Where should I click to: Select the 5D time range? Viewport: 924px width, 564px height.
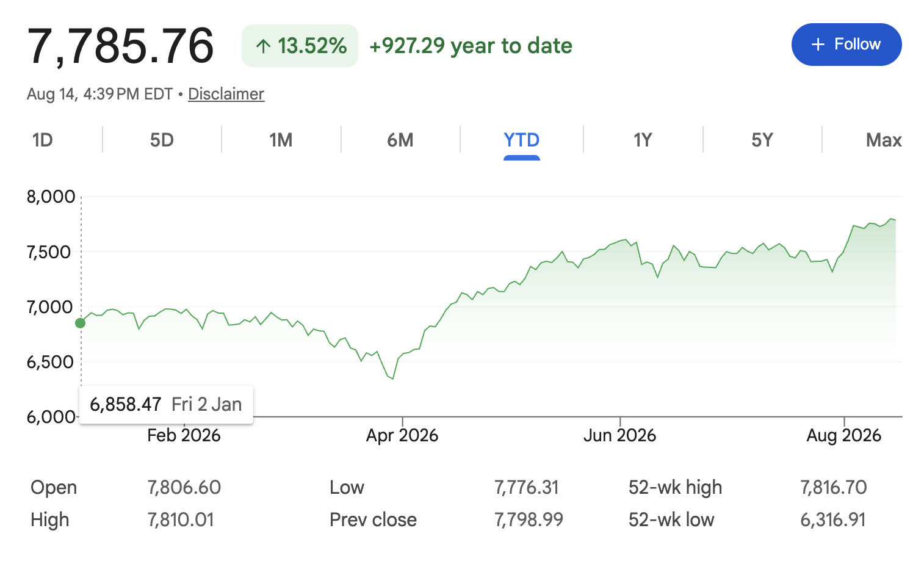(x=162, y=140)
